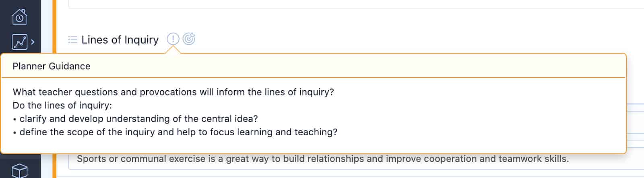The image size is (644, 178).
Task: Click the empty area inside the guidance popup
Action: click(483, 117)
